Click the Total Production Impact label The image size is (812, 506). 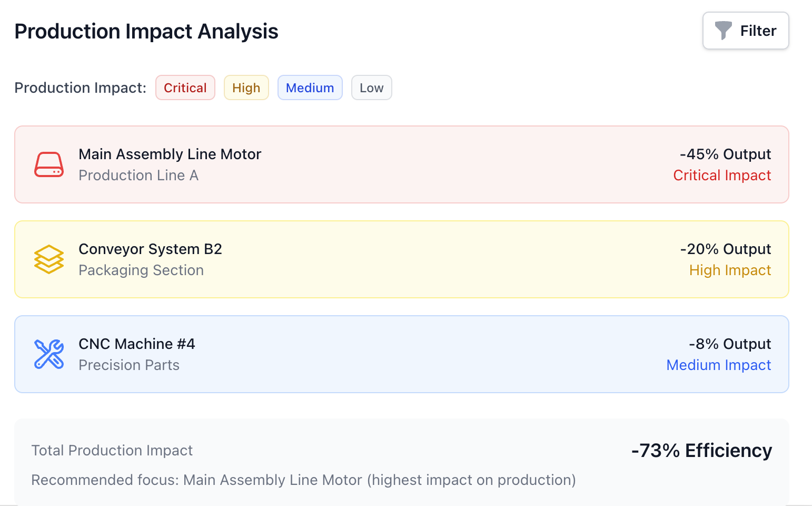point(112,450)
